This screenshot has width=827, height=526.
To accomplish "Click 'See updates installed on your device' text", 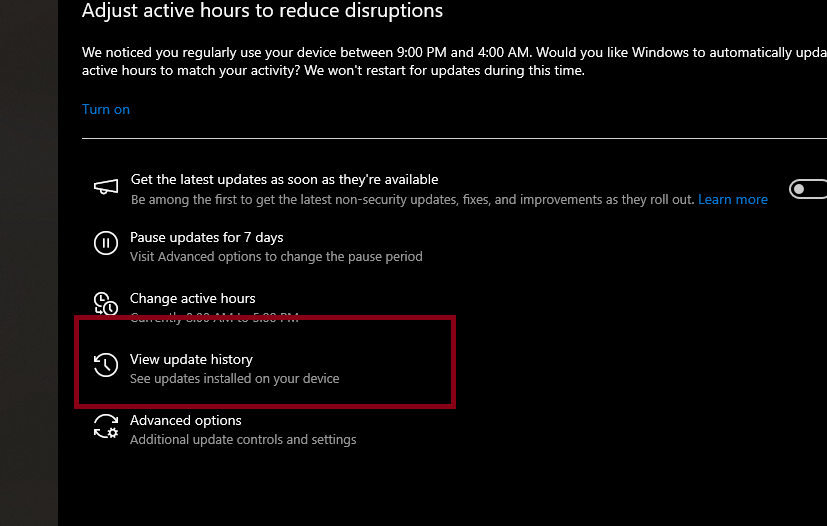I will [235, 379].
